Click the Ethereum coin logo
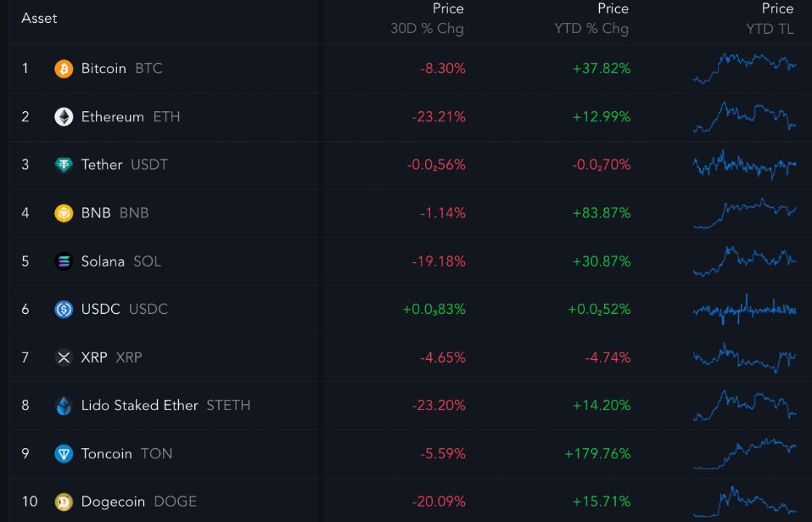Screen dimensions: 812x522 64,116
